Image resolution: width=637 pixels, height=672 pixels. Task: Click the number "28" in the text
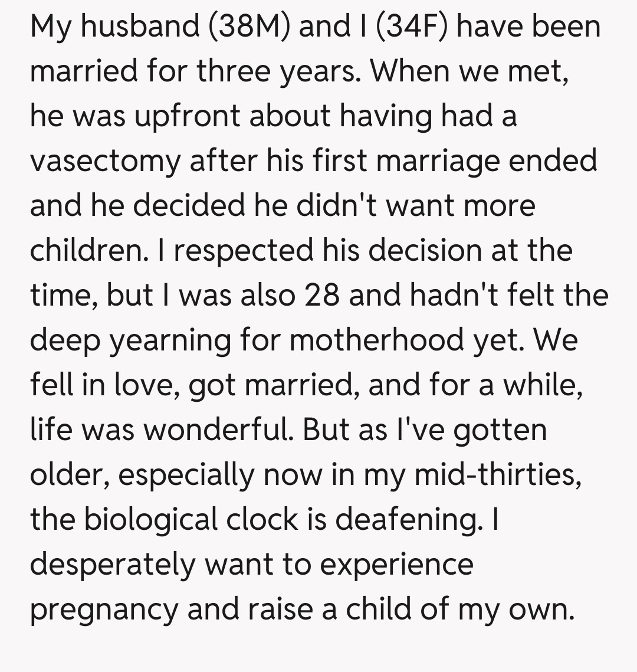coord(322,296)
